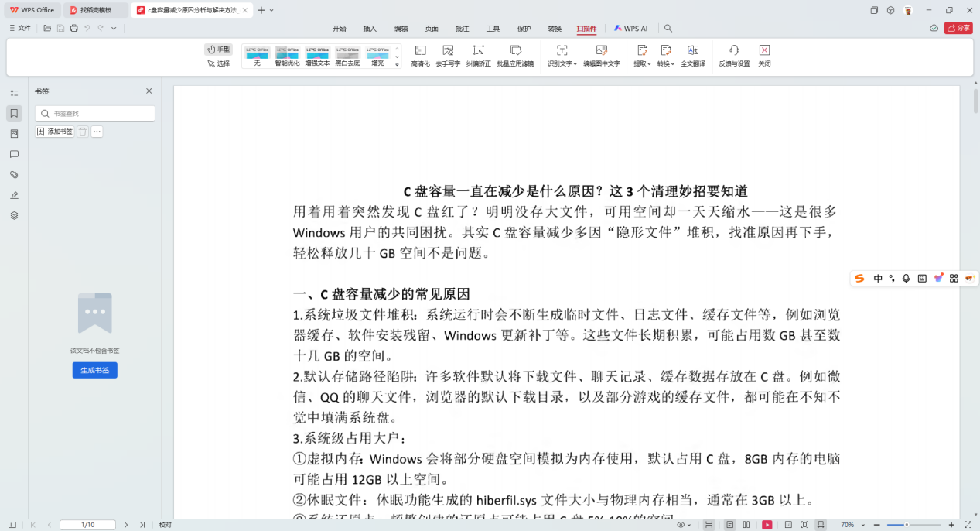Open the signature pen icon in sidebar
This screenshot has height=531, width=980.
[x=14, y=195]
